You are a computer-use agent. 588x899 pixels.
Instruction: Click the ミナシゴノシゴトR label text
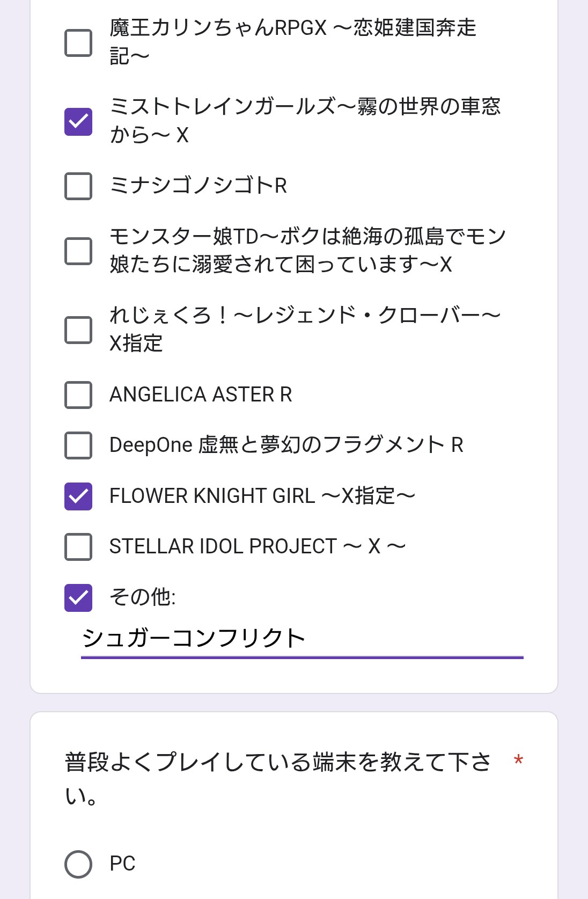point(198,186)
